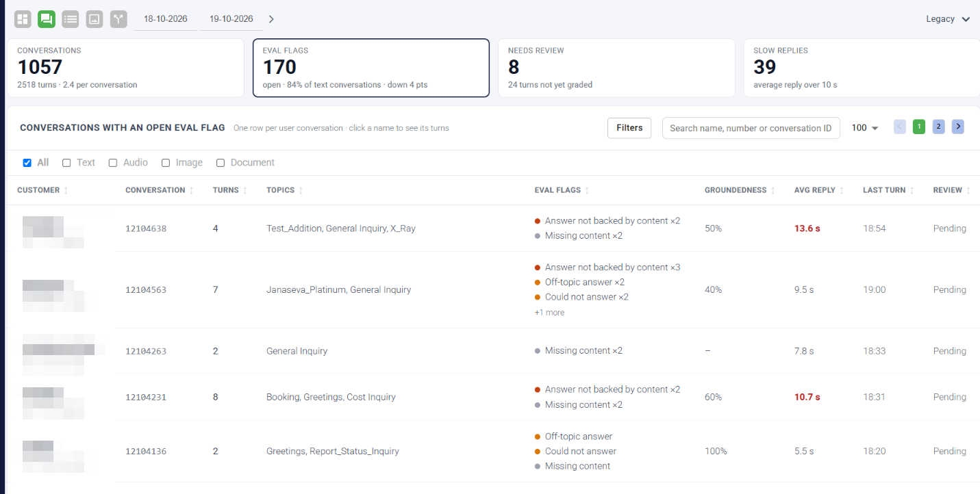Open the 100 rows-per-page dropdown
Image resolution: width=980 pixels, height=494 pixels.
coord(865,128)
